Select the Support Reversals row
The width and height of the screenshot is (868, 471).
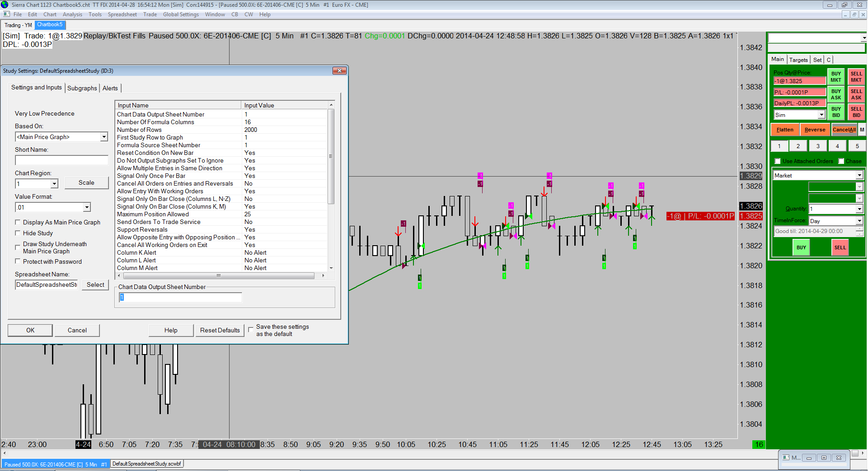(221, 229)
